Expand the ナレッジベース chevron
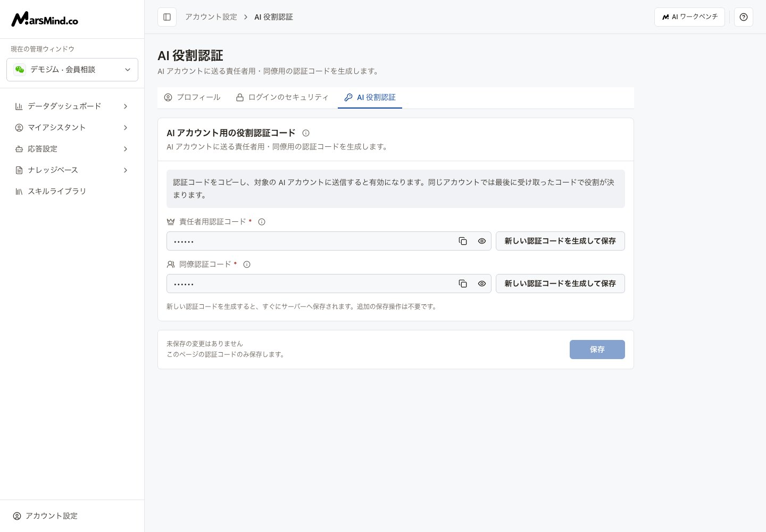The width and height of the screenshot is (766, 532). tap(126, 170)
